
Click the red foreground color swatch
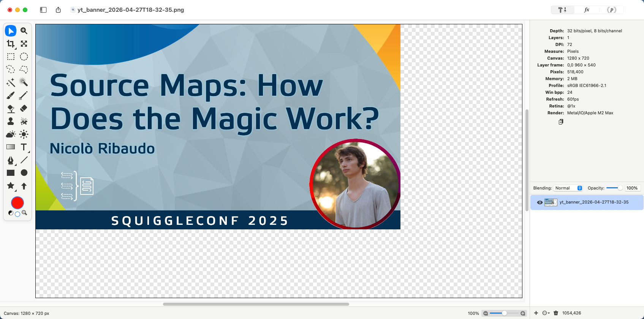pyautogui.click(x=17, y=203)
